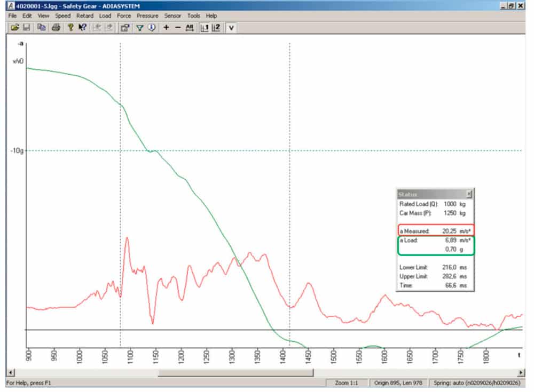Click the Save disk icon
The image size is (534, 392).
27,28
